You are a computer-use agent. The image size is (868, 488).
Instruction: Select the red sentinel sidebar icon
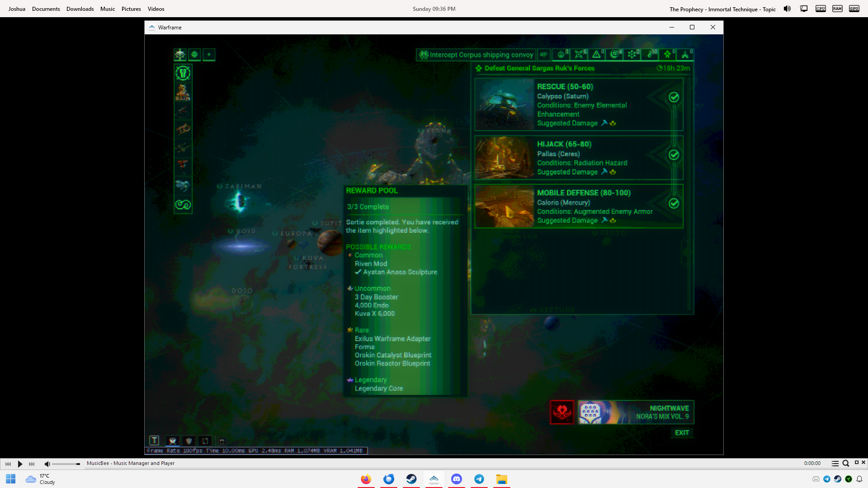click(x=183, y=165)
